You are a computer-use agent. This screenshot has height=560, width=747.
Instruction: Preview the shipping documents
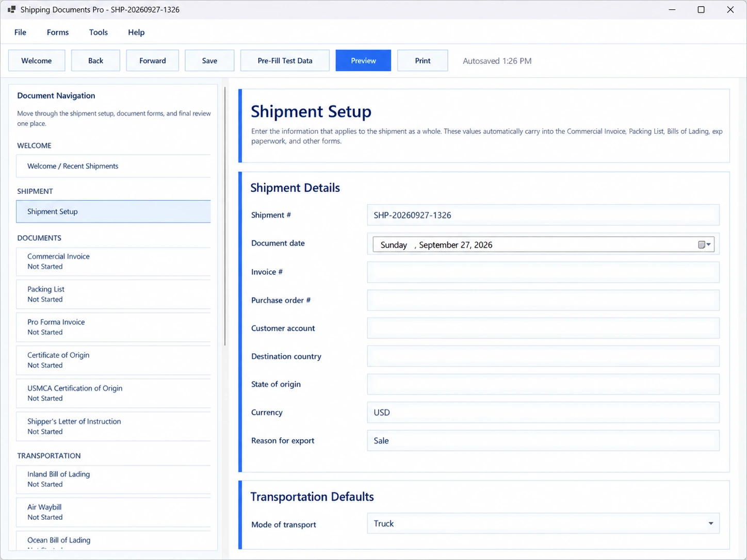pos(363,60)
